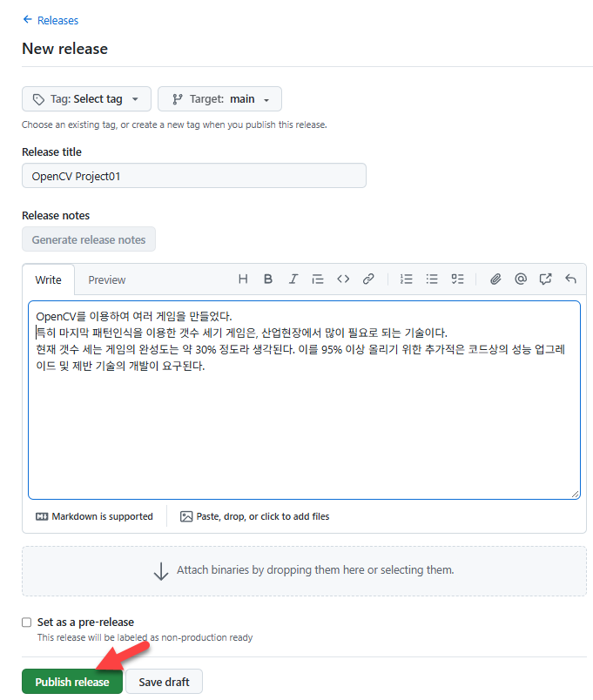This screenshot has width=593, height=700.
Task: Add a link via the link icon
Action: pos(368,279)
